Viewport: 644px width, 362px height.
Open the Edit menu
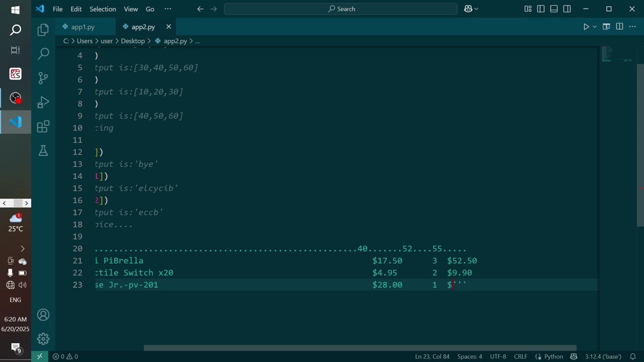click(76, 9)
